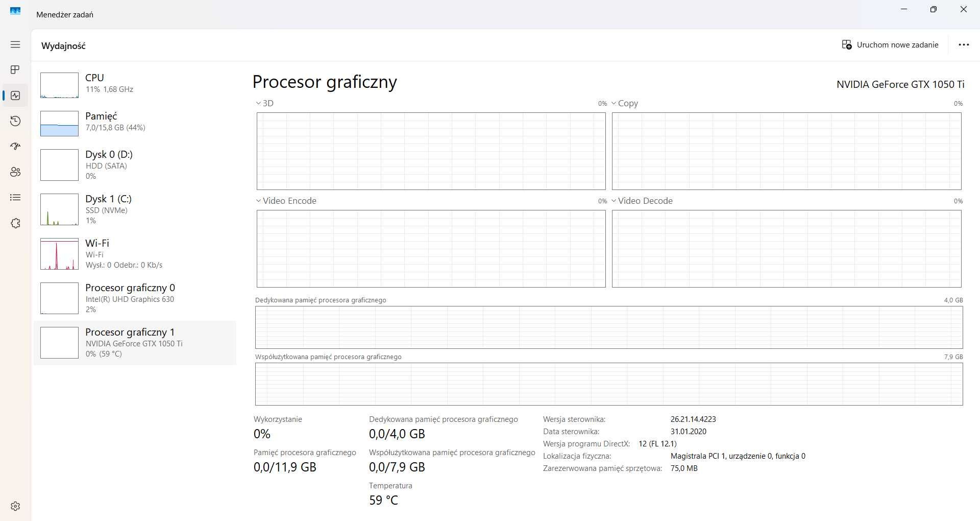Click the 'Wersja sterownika:' label

coord(574,419)
